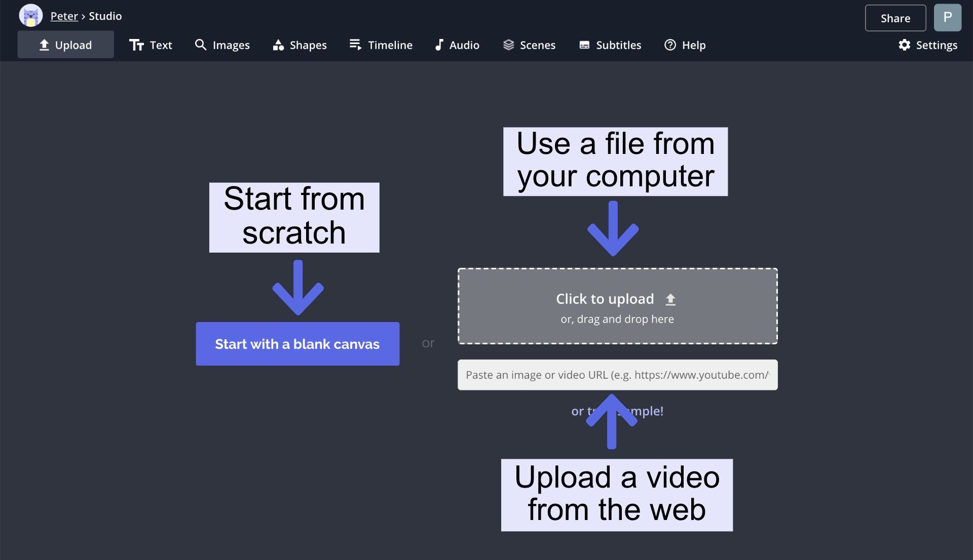Click the cat avatar logo icon
The image size is (973, 560).
point(30,16)
